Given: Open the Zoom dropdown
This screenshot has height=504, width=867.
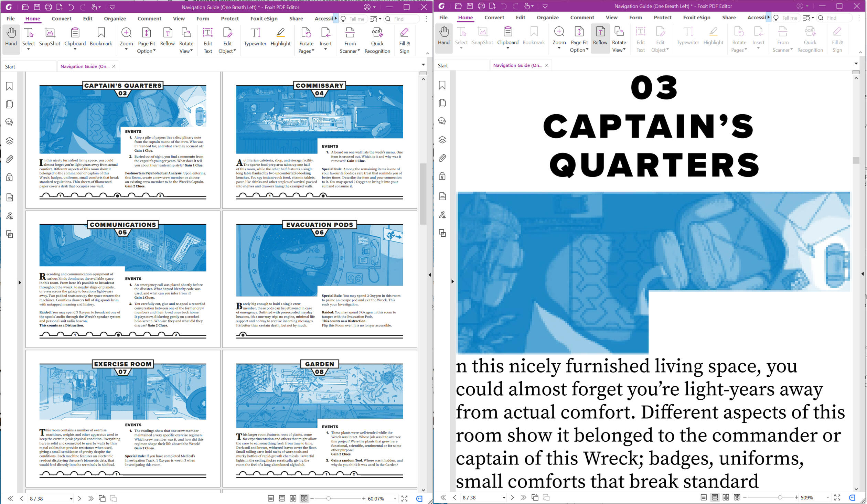Looking at the screenshot, I should (x=126, y=50).
